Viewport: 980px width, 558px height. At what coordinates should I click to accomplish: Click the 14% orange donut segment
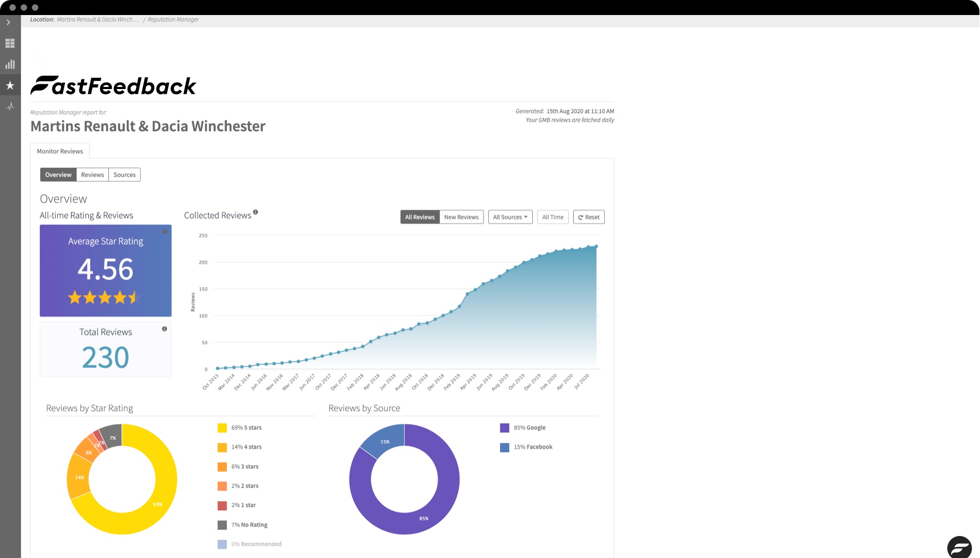[x=79, y=477]
